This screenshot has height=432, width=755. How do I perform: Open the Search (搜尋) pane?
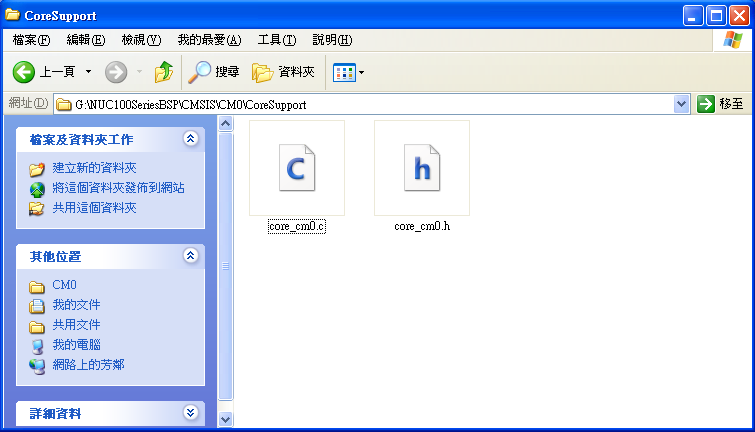coord(214,72)
